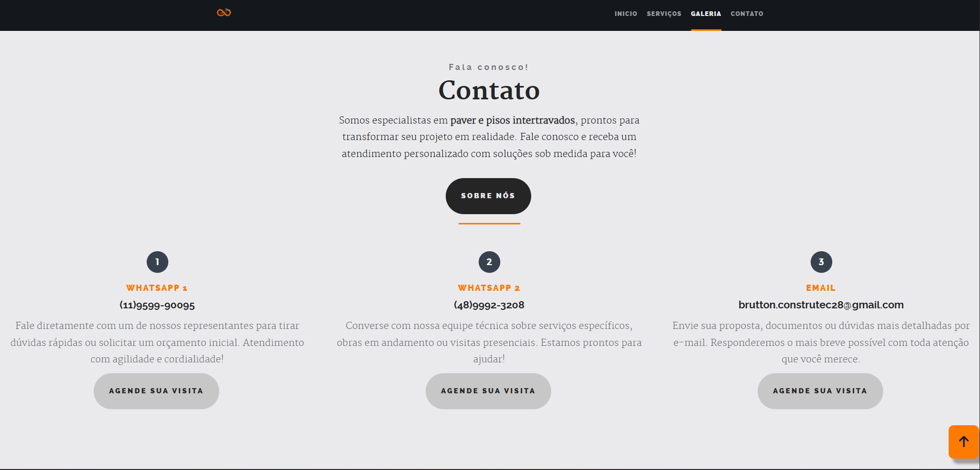Select the GALERIA navigation tab

click(x=706, y=14)
